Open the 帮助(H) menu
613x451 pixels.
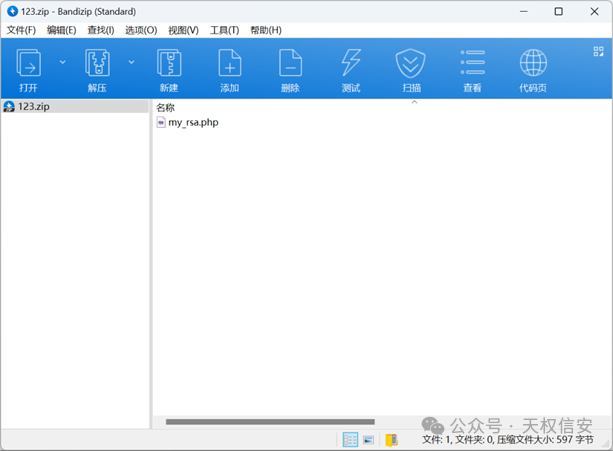pyautogui.click(x=266, y=30)
